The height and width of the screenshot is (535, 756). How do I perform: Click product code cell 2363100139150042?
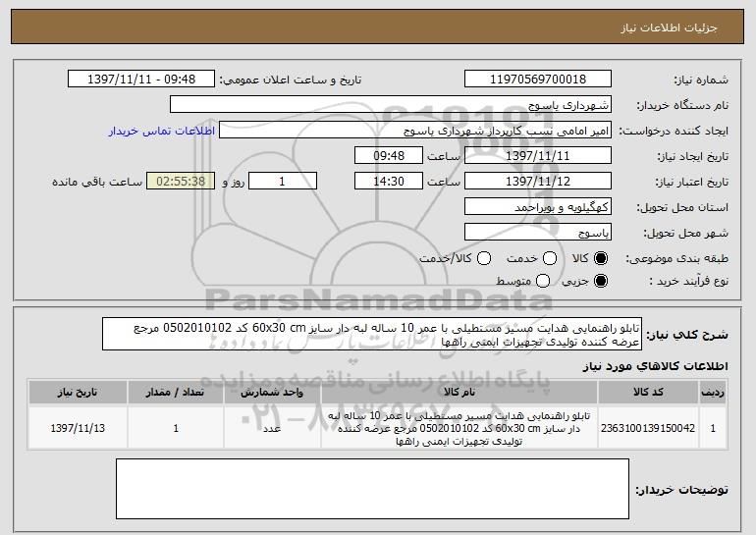[648, 428]
